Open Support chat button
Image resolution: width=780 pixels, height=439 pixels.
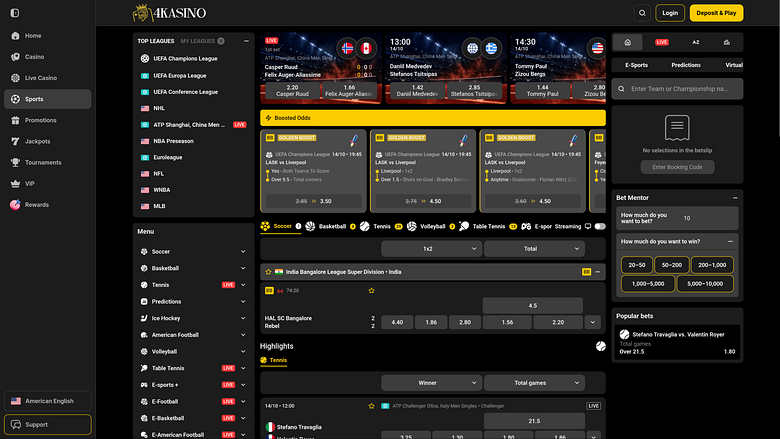(48, 425)
